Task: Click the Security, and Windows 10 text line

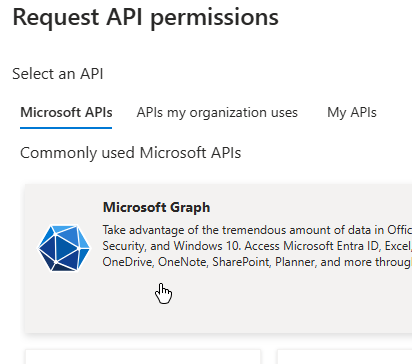Action: click(x=257, y=246)
